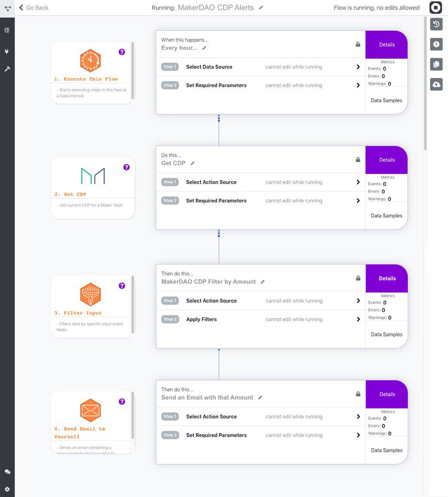Open Details of Get CDP card

coord(386,160)
